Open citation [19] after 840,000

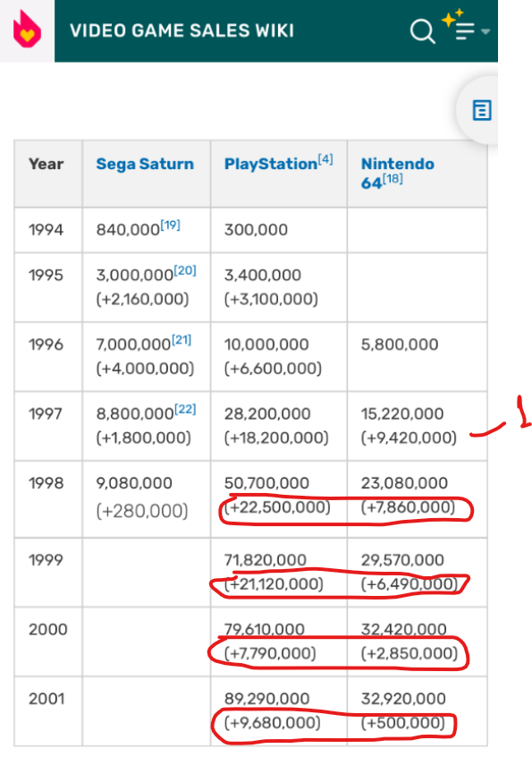coord(170,225)
